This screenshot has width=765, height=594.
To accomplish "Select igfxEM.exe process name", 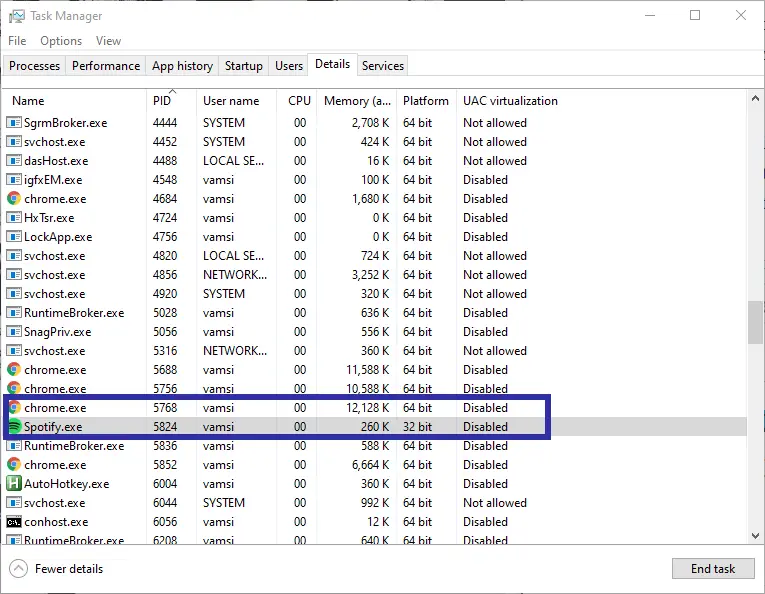I will pyautogui.click(x=53, y=180).
